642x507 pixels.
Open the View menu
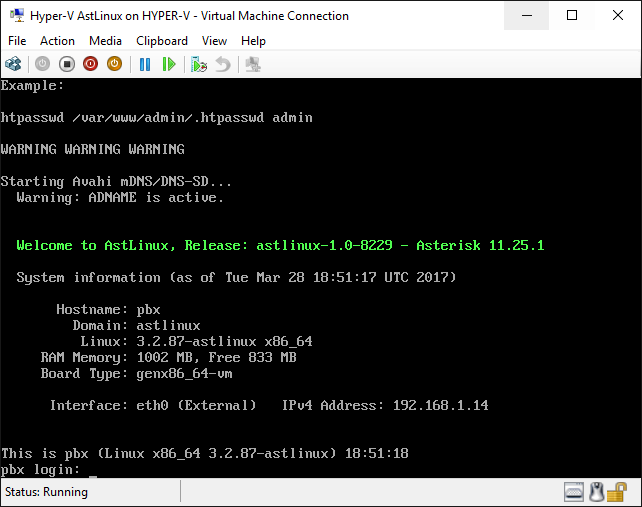(214, 41)
